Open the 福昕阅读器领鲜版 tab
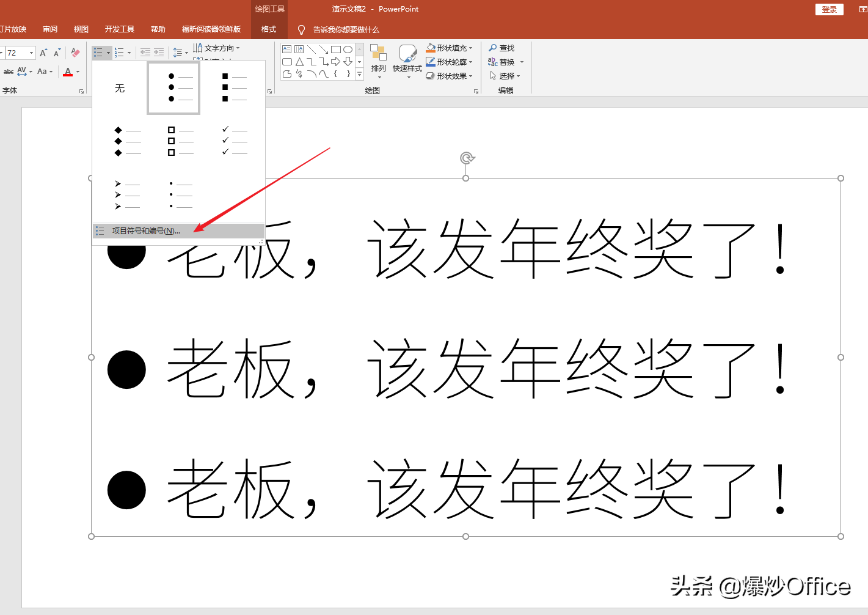This screenshot has height=615, width=868. 211,29
